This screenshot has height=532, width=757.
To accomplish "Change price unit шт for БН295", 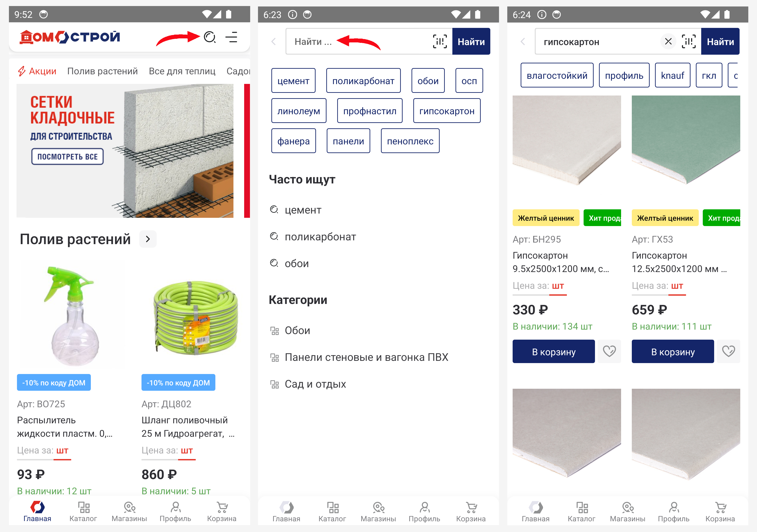I will [x=558, y=286].
